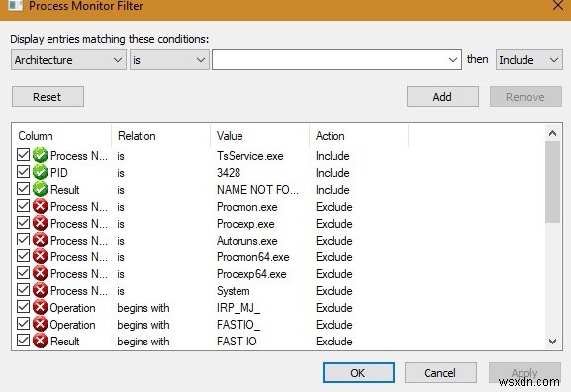The image size is (571, 392).
Task: Click the Remove button
Action: tap(525, 97)
